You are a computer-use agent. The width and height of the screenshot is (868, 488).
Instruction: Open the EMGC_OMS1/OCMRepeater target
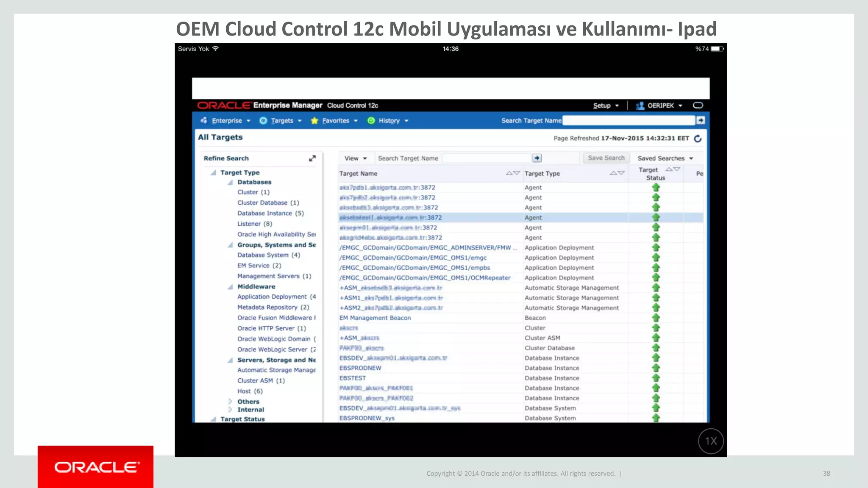click(x=425, y=278)
